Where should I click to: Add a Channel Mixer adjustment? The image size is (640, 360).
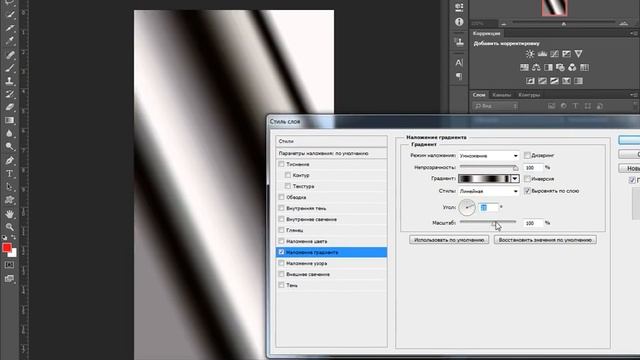pyautogui.click(x=572, y=67)
